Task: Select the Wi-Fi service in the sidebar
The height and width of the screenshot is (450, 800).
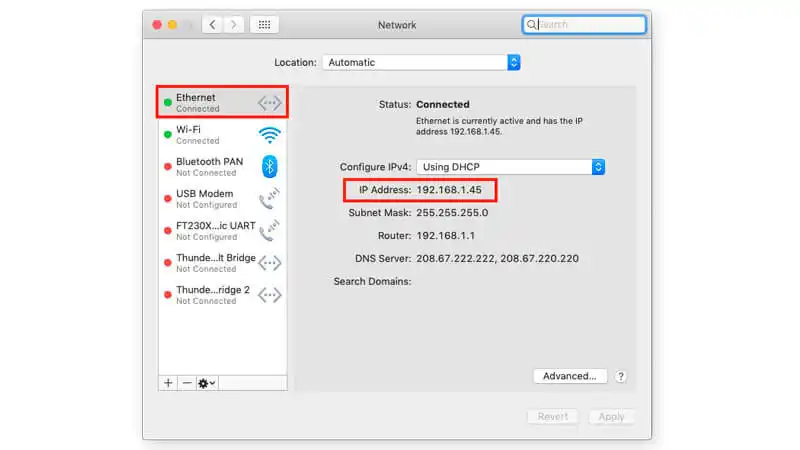Action: 222,135
